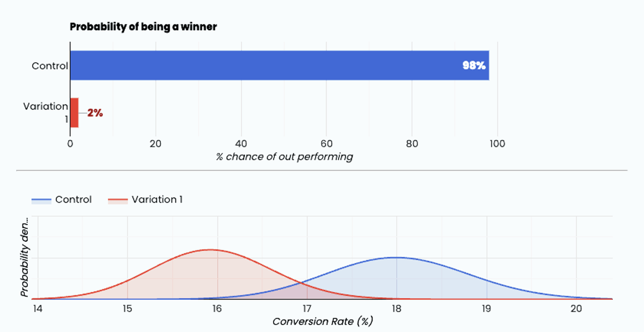Viewport: 644px width, 332px height.
Task: Click the peak of the blue Control curve
Action: pyautogui.click(x=396, y=257)
